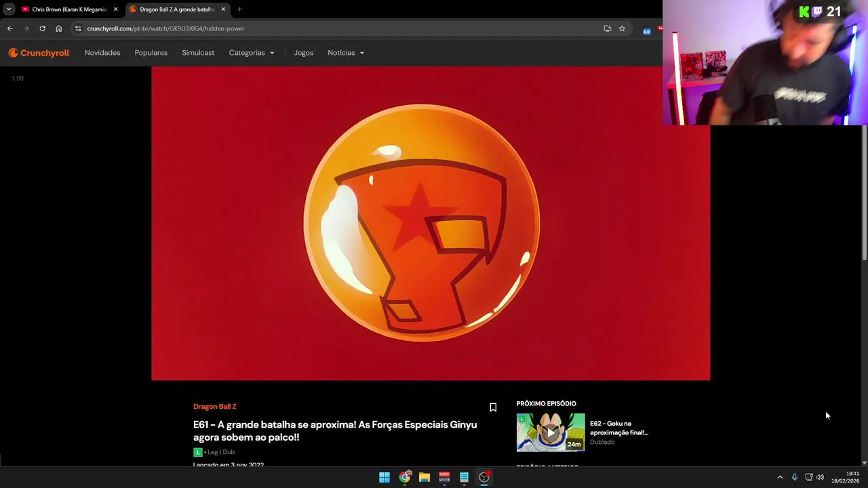Close the Chris Brown YouTube tab
Image resolution: width=868 pixels, height=488 pixels.
click(115, 9)
